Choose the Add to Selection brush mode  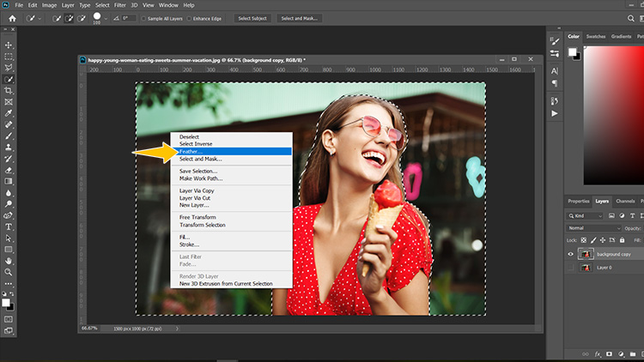pyautogui.click(x=69, y=19)
